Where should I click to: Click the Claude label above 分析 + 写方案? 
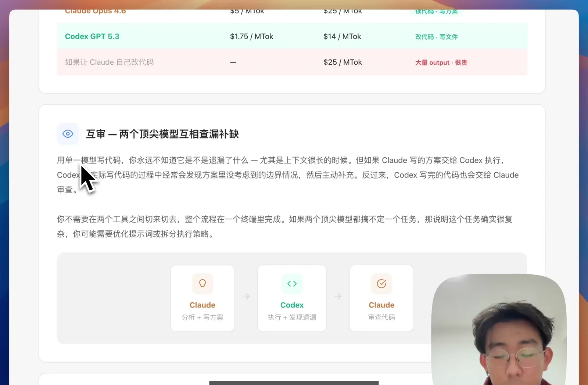click(202, 305)
